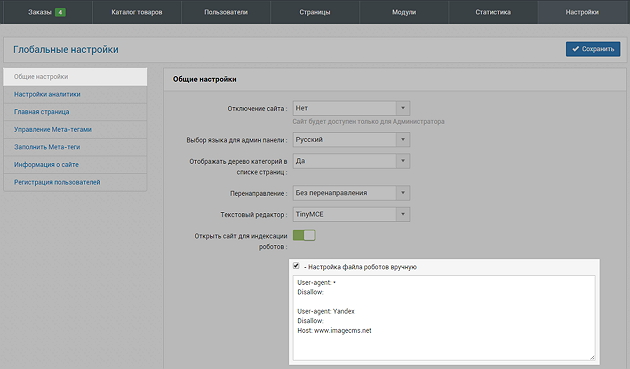The width and height of the screenshot is (630, 369).
Task: Toggle the robots indexing switch
Action: pyautogui.click(x=304, y=236)
